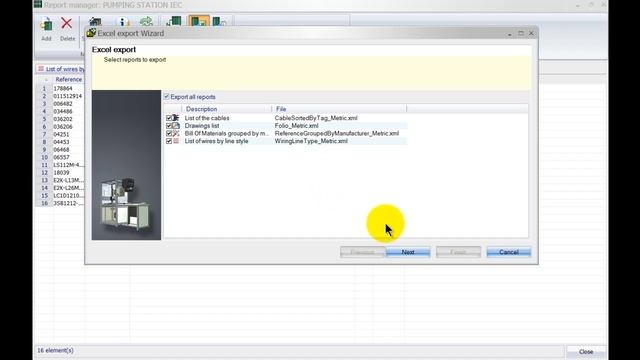640x360 pixels.
Task: Click the Add report icon in Report manager
Action: 47,24
